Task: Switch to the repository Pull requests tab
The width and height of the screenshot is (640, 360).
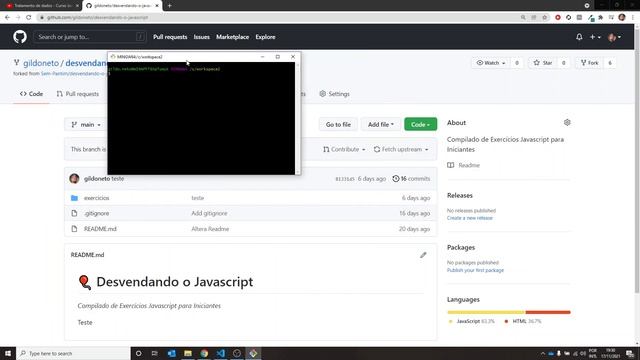Action: click(78, 94)
